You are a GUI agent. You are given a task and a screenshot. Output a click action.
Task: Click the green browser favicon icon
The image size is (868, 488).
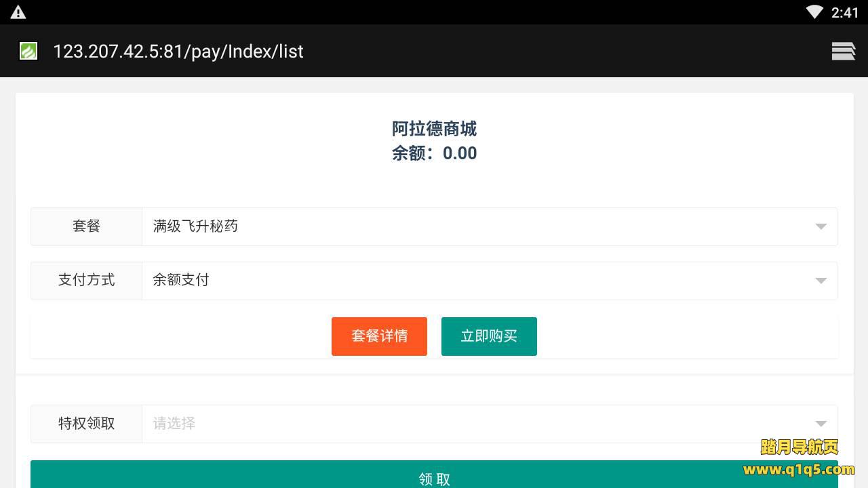tap(28, 51)
